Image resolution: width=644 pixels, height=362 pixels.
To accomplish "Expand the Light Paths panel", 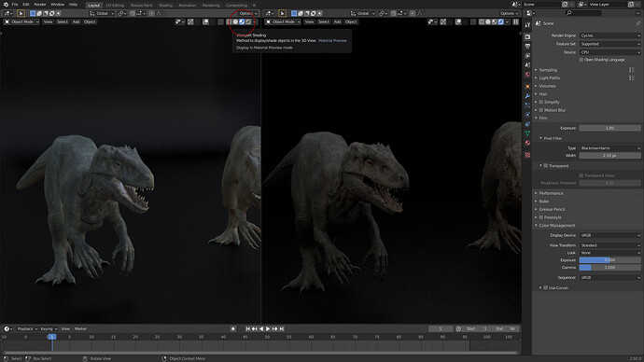I will coord(549,78).
